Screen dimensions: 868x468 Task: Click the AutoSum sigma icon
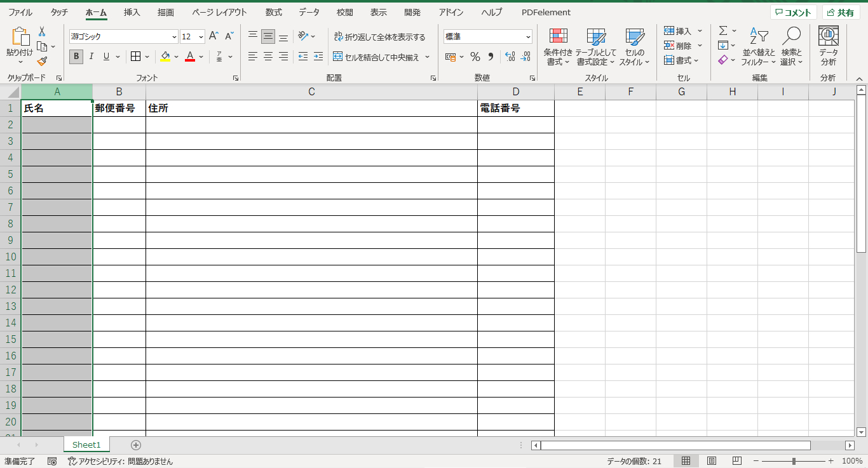pyautogui.click(x=723, y=30)
